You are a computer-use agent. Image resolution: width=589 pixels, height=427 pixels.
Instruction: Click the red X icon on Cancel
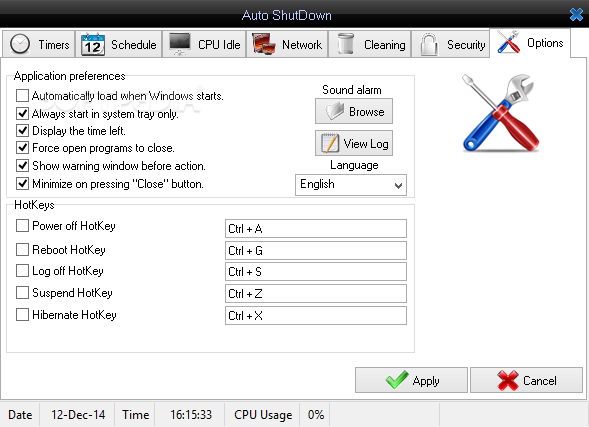(507, 380)
